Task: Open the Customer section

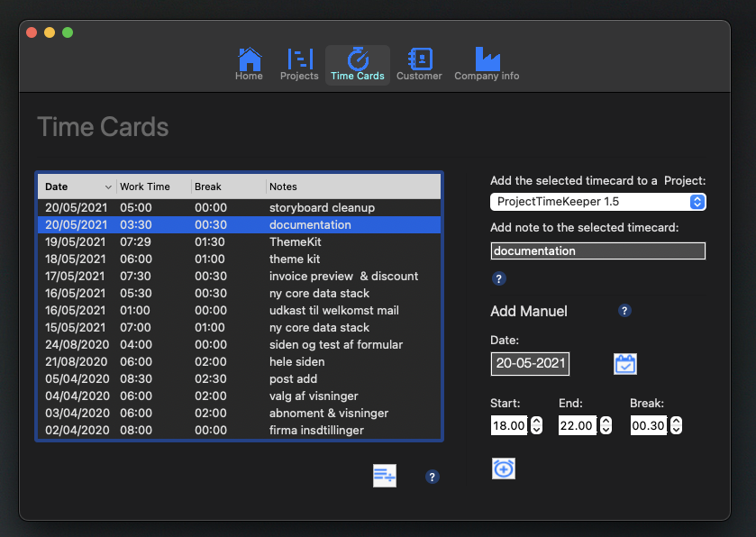Action: pos(419,65)
